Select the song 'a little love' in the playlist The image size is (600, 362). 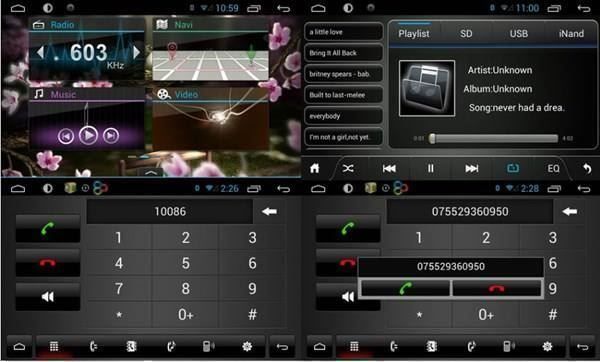[x=344, y=32]
